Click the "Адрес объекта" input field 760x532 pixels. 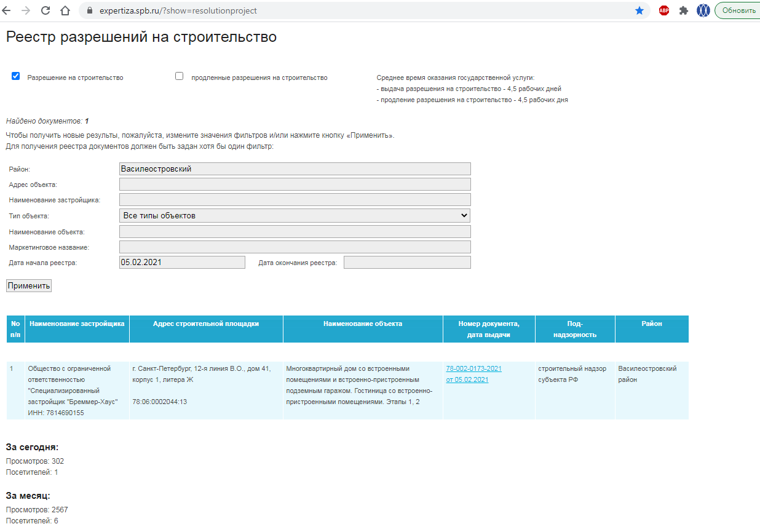tap(295, 185)
